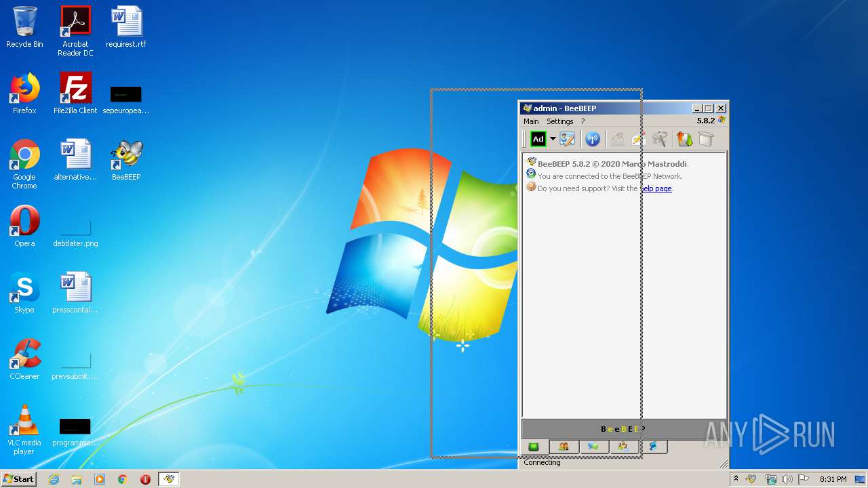Click the bee icon beside copyright line
The image size is (868, 488).
[x=531, y=162]
